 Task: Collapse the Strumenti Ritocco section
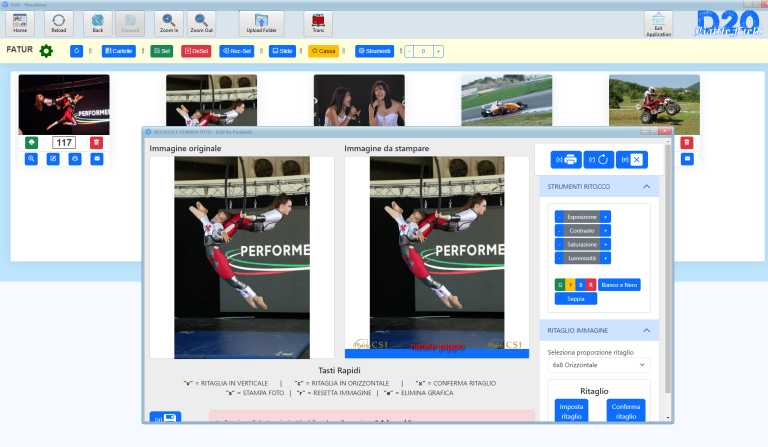[646, 187]
